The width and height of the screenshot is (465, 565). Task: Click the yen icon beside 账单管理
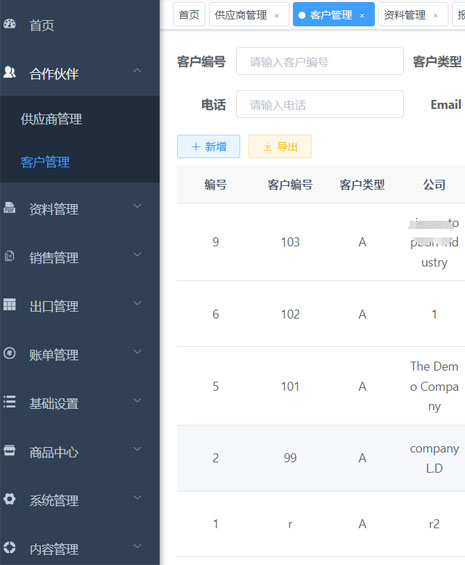pyautogui.click(x=10, y=353)
